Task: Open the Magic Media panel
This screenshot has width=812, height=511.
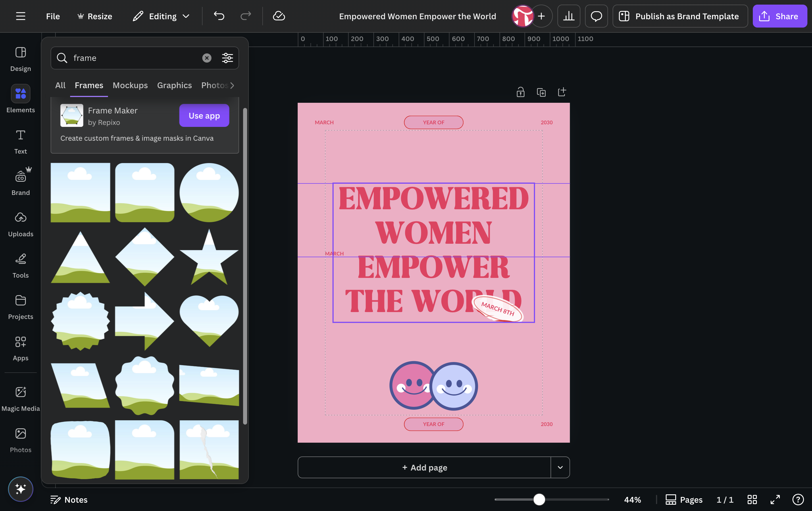Action: coord(21,398)
